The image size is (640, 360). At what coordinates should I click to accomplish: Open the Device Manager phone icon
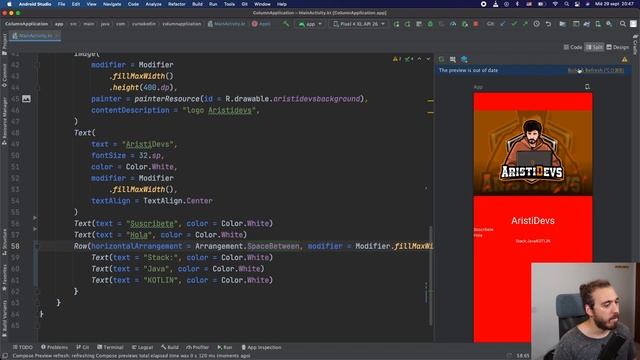(598, 24)
